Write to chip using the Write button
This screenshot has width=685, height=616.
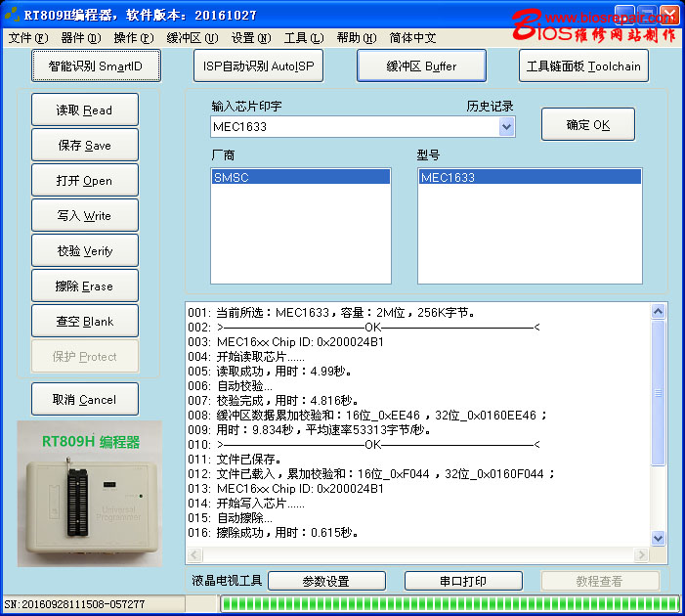click(x=85, y=215)
